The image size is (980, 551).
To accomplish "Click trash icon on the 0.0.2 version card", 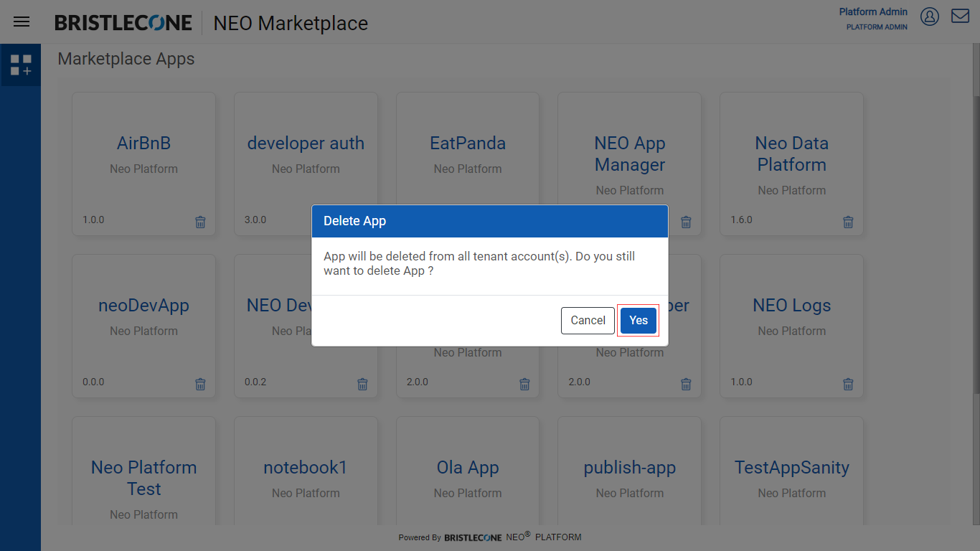I will pos(363,385).
